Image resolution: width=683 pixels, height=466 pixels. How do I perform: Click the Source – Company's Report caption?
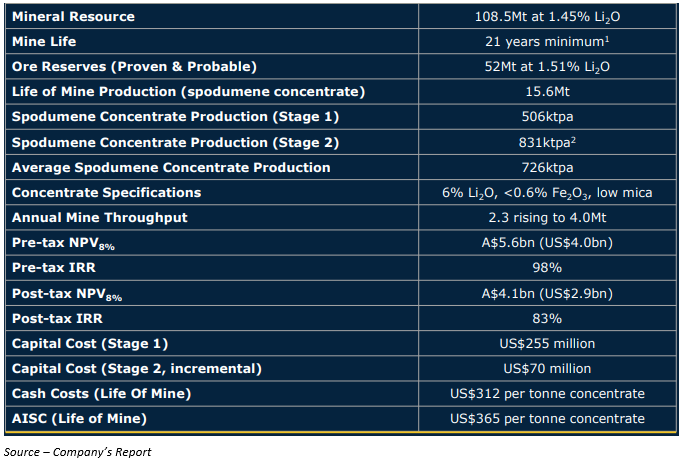click(78, 452)
